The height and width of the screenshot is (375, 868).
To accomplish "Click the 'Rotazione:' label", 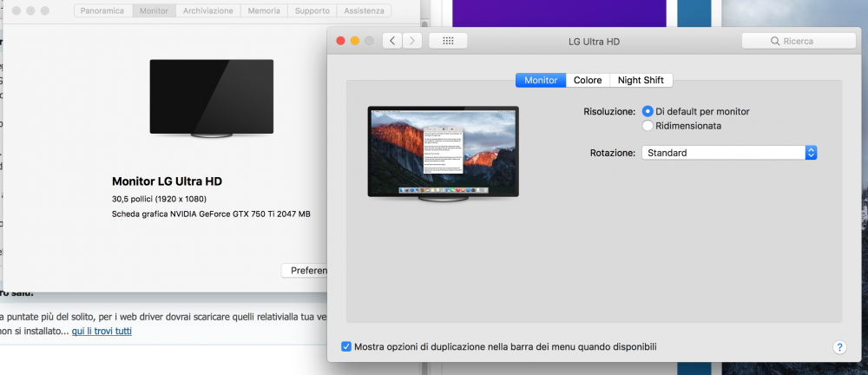I will pyautogui.click(x=613, y=153).
